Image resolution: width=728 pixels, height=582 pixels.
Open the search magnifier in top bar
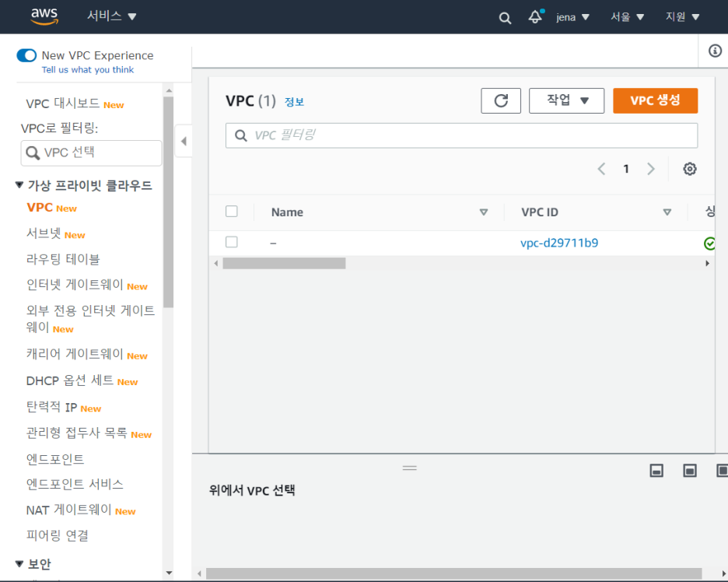click(x=505, y=18)
